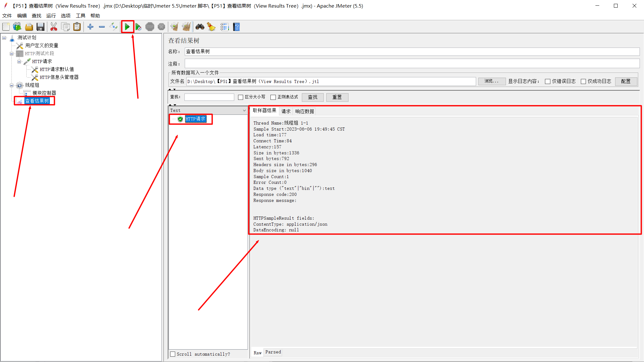Click the Clear All broom icon
Image resolution: width=644 pixels, height=362 pixels.
click(x=186, y=27)
